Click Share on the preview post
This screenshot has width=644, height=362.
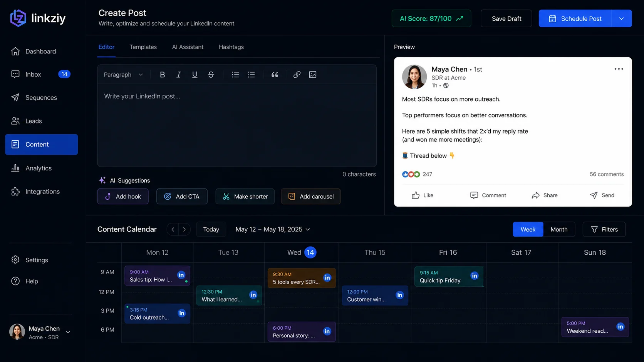click(545, 195)
